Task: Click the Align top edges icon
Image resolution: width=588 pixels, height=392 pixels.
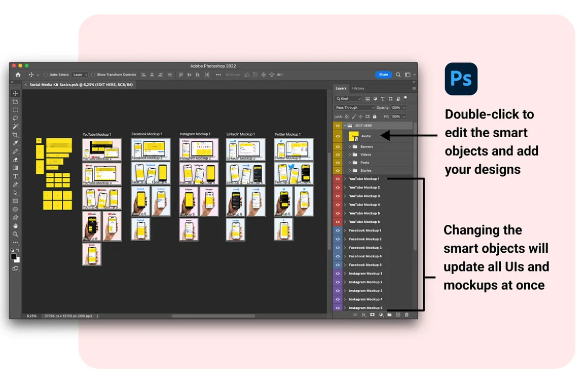Action: pyautogui.click(x=181, y=74)
